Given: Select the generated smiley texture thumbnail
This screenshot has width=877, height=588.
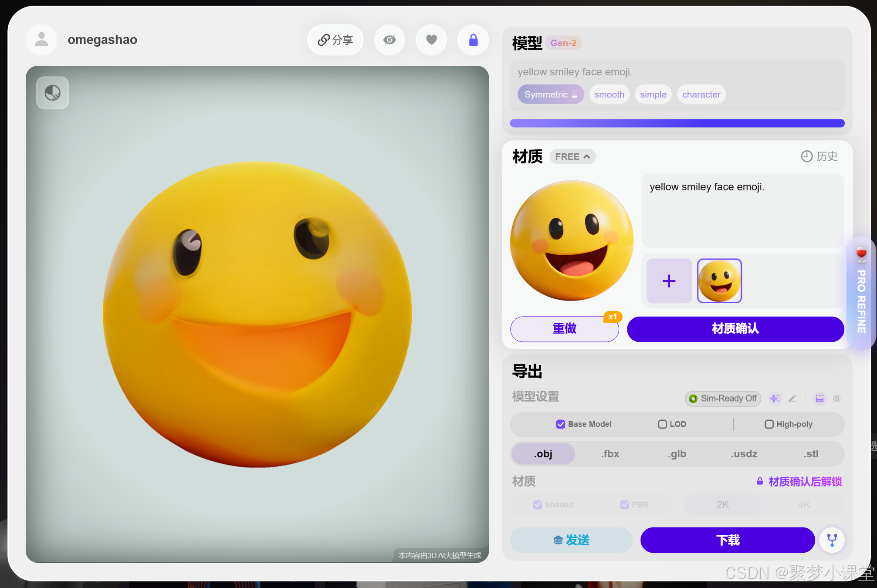Looking at the screenshot, I should 719,281.
